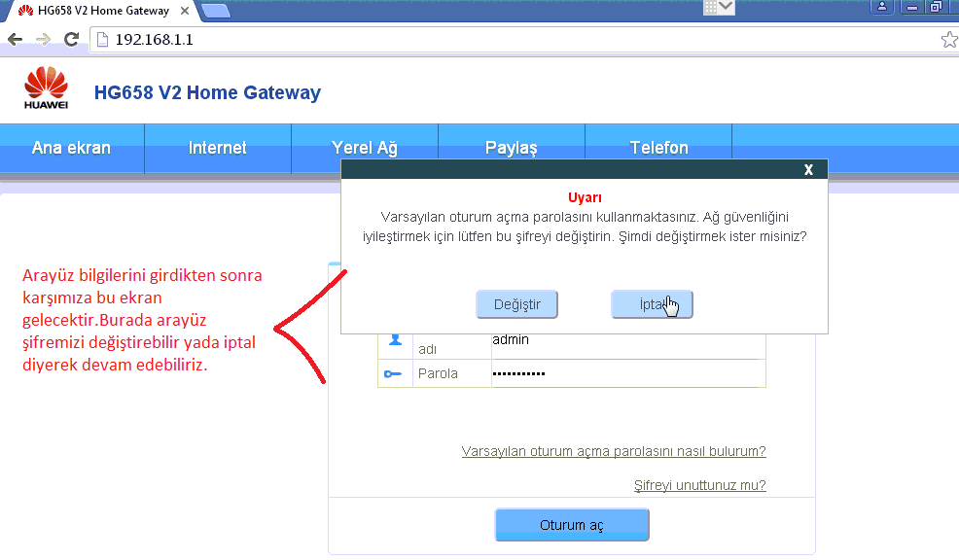Viewport: 959px width, 560px height.
Task: Click the red Uyarı dialog heading
Action: pyautogui.click(x=585, y=197)
